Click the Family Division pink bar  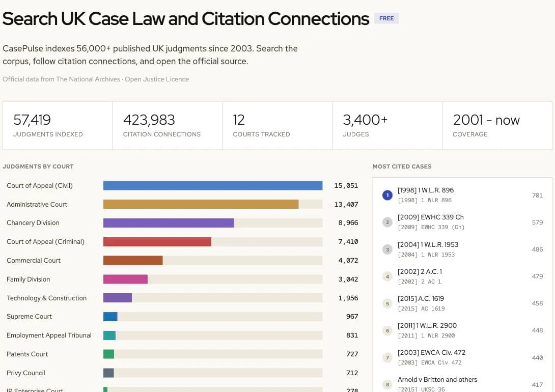125,279
